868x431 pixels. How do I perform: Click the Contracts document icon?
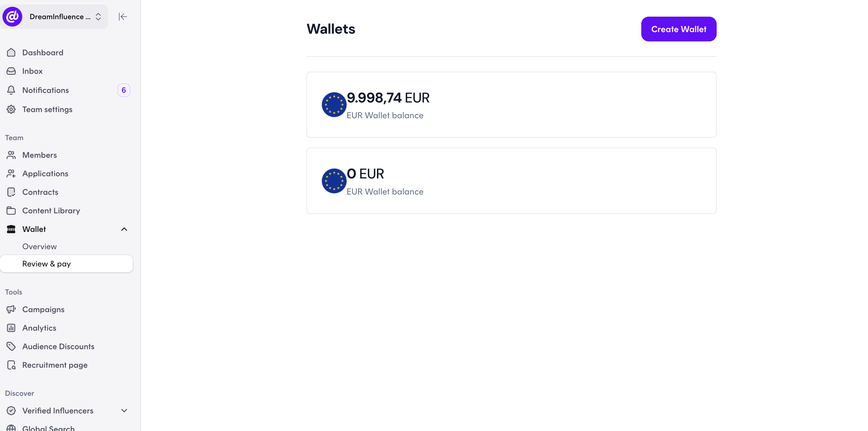point(11,192)
